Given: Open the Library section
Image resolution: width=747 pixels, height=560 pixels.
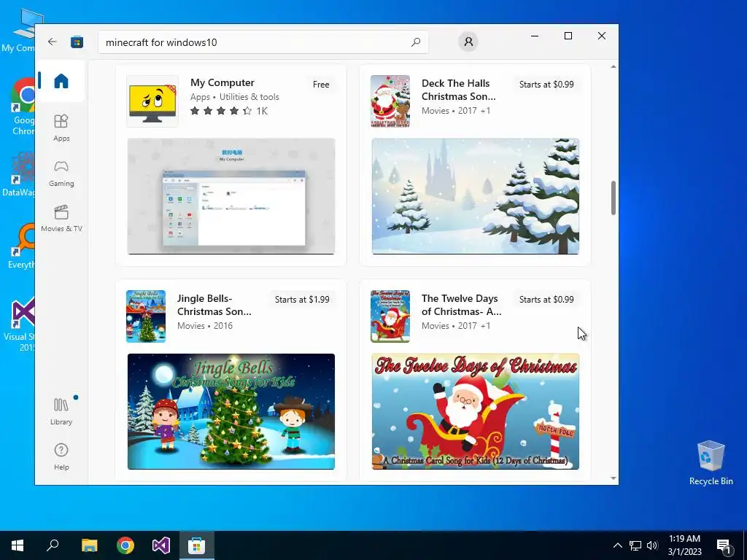Looking at the screenshot, I should [61, 411].
